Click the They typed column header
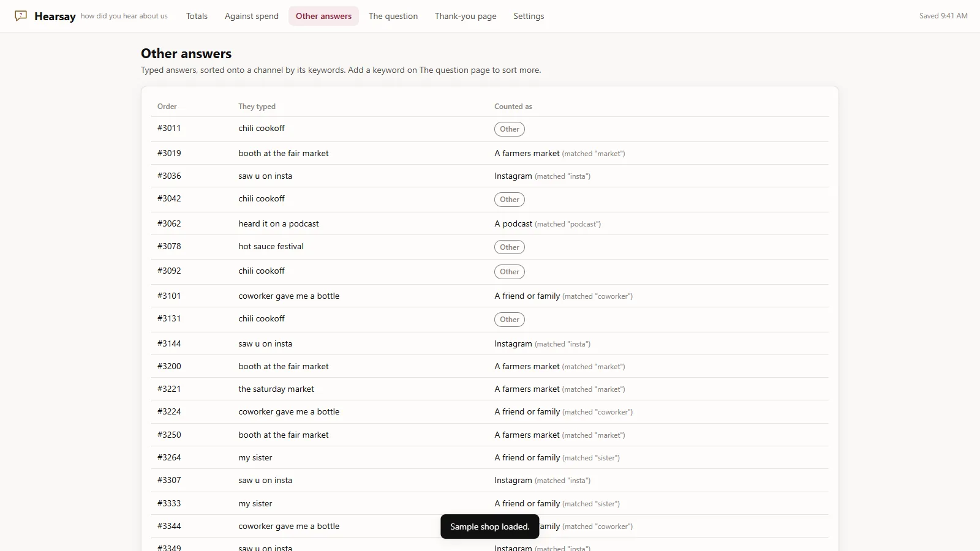 [x=257, y=107]
